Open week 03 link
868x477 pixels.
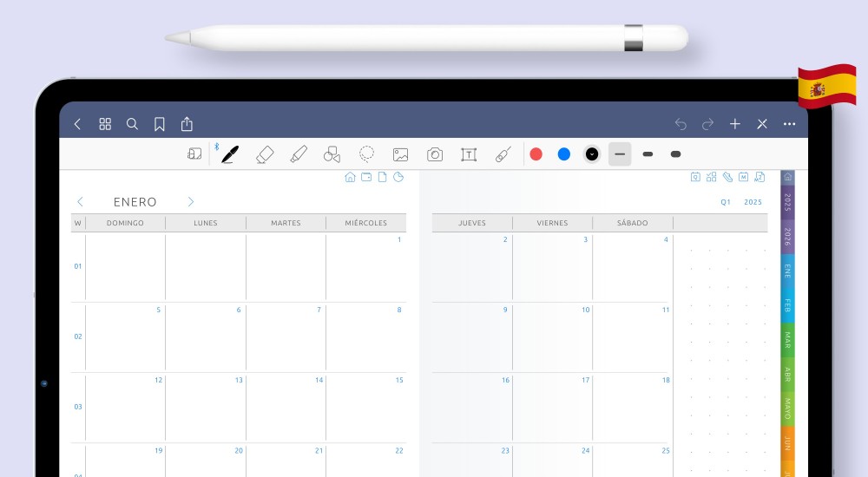pos(78,407)
